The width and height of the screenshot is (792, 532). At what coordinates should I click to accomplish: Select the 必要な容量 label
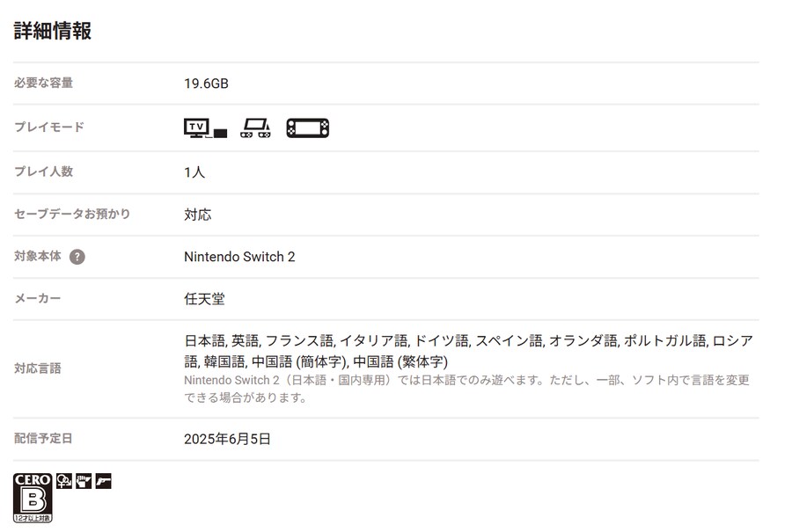[43, 83]
